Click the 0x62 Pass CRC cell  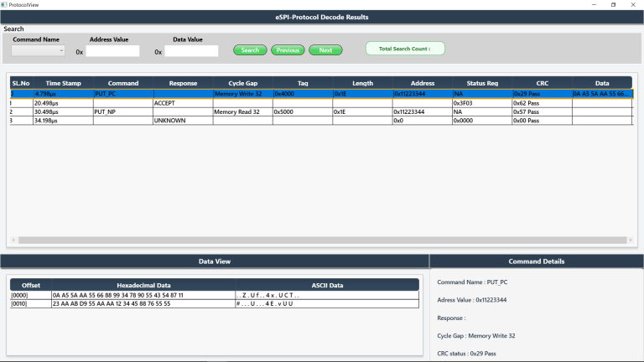[x=543, y=103]
